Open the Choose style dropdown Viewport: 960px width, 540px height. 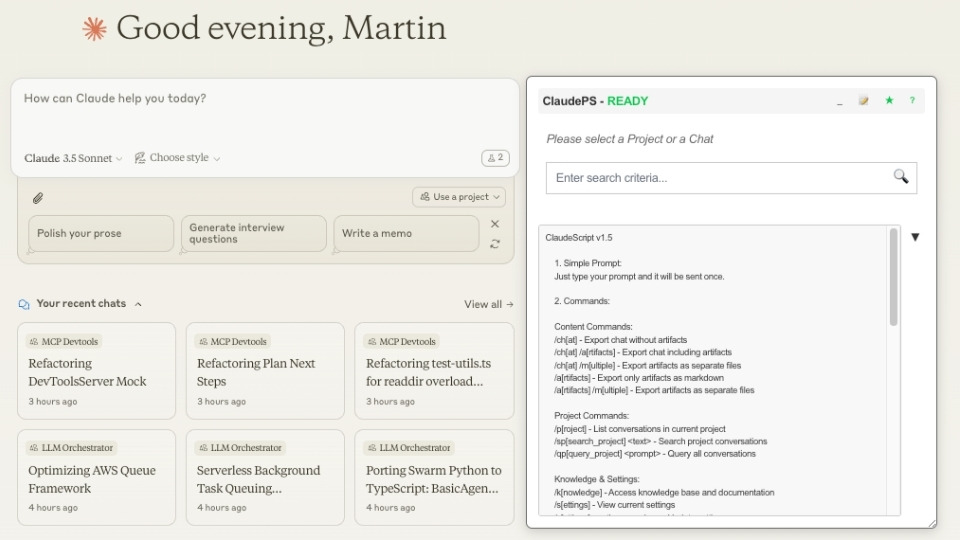click(x=178, y=158)
